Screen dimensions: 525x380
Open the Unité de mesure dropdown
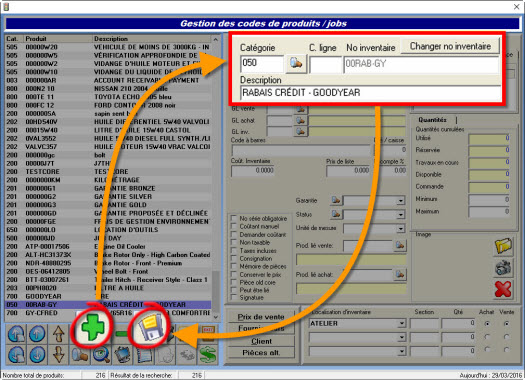(401, 229)
